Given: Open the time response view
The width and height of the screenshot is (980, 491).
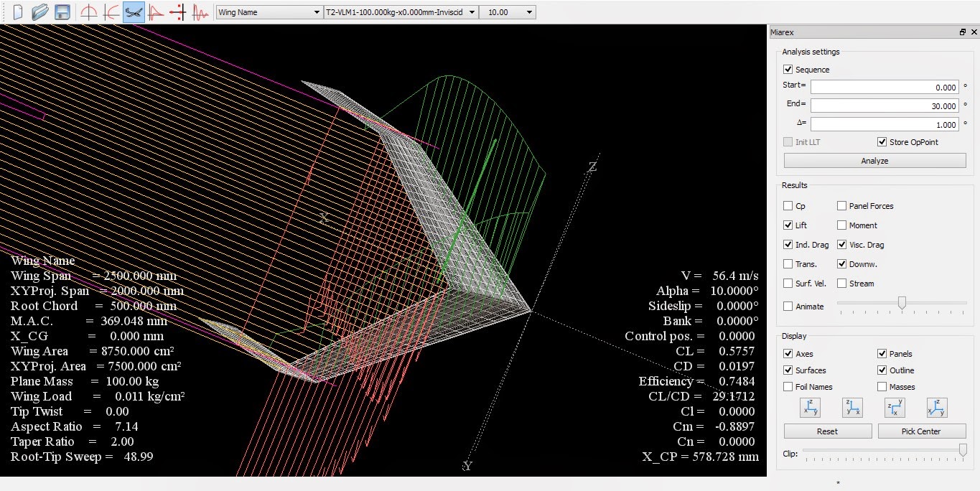Looking at the screenshot, I should click(x=200, y=11).
